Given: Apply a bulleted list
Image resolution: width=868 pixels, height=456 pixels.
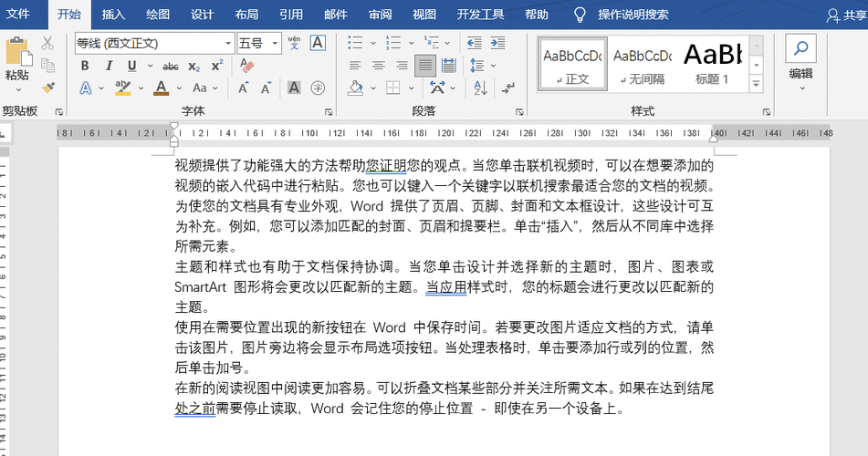Looking at the screenshot, I should (355, 43).
